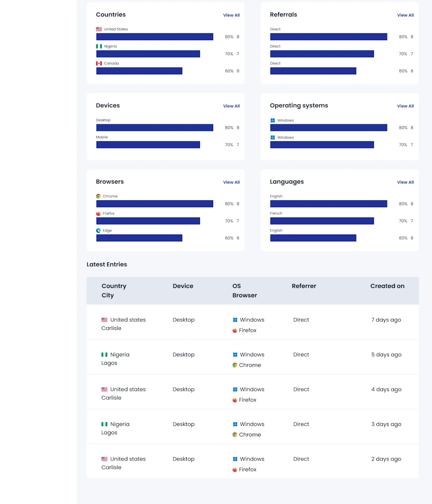Click the United States flag in Countries card
The height and width of the screenshot is (504, 432).
(x=99, y=30)
